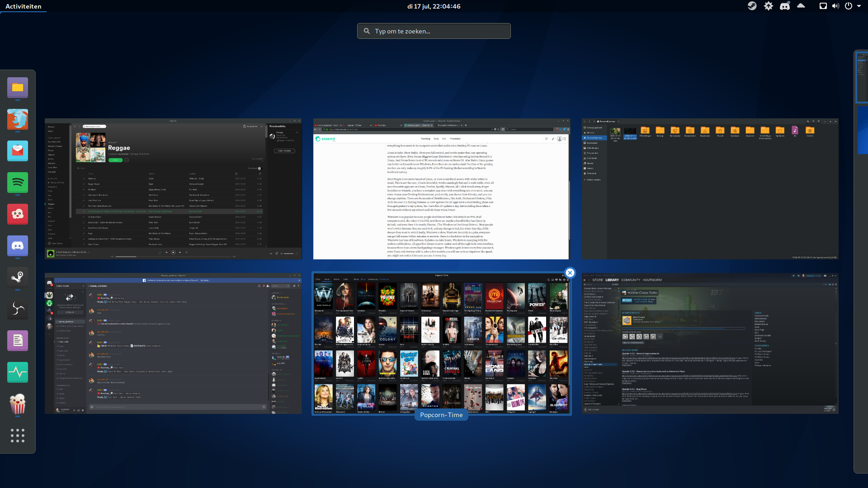Expand the system menu arrow in top bar
The image size is (868, 488).
(x=859, y=6)
